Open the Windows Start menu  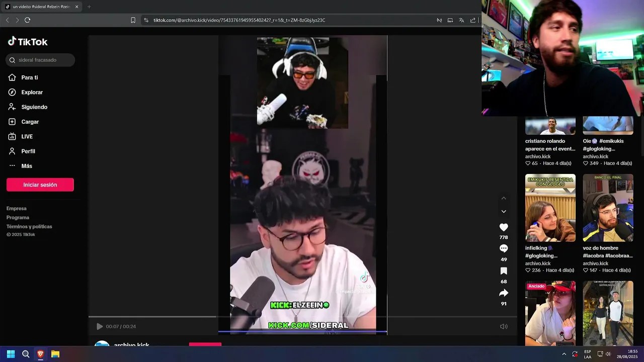point(11,354)
